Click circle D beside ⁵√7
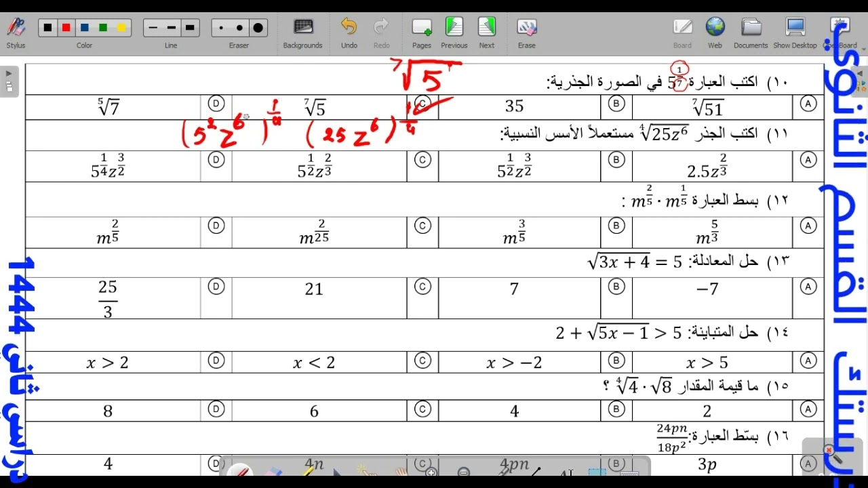 point(216,104)
